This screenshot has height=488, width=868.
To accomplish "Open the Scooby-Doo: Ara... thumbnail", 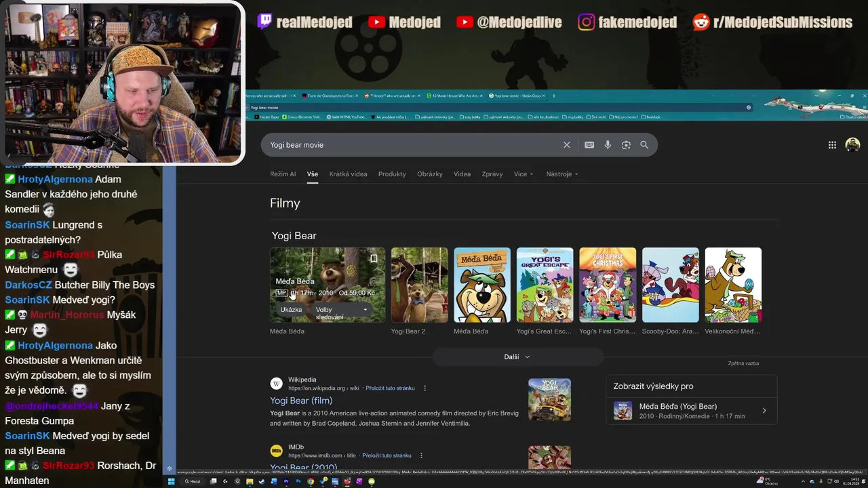I will (x=671, y=285).
